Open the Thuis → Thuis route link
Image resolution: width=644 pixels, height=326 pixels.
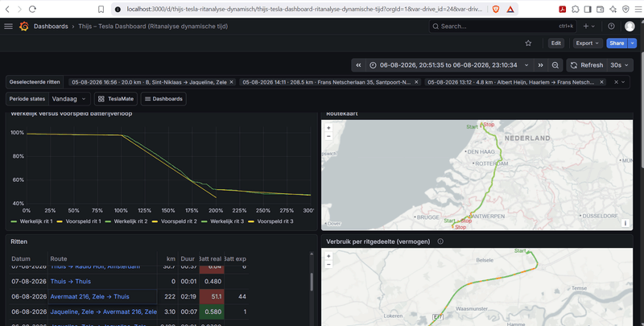pyautogui.click(x=71, y=281)
